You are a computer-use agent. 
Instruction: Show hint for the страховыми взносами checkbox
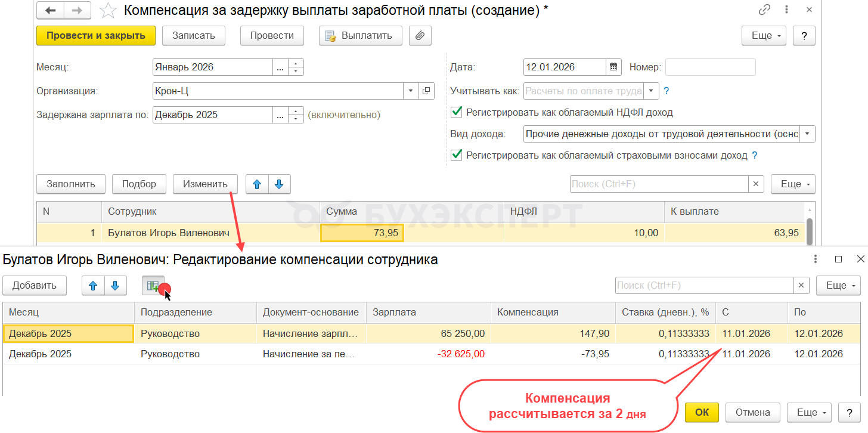[x=755, y=156]
